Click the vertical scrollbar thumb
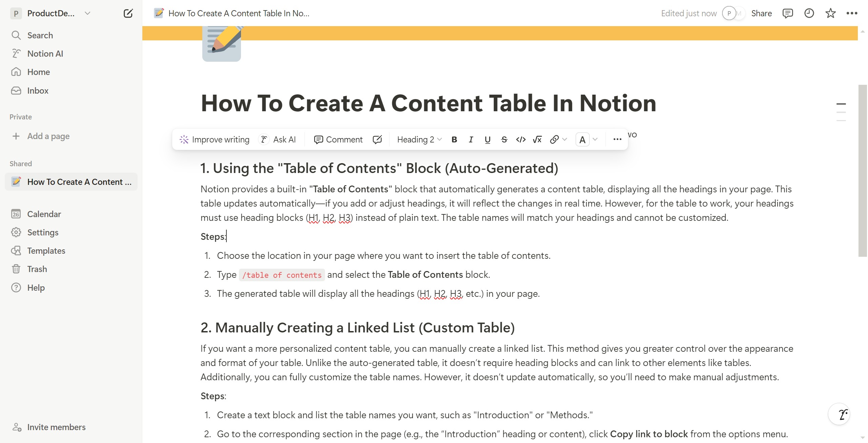This screenshot has width=868, height=443. click(862, 171)
